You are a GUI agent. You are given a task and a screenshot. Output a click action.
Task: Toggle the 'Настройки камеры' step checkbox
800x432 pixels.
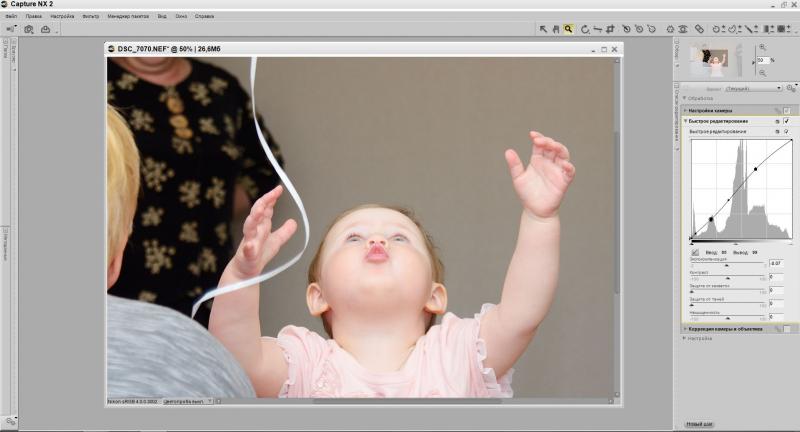786,111
